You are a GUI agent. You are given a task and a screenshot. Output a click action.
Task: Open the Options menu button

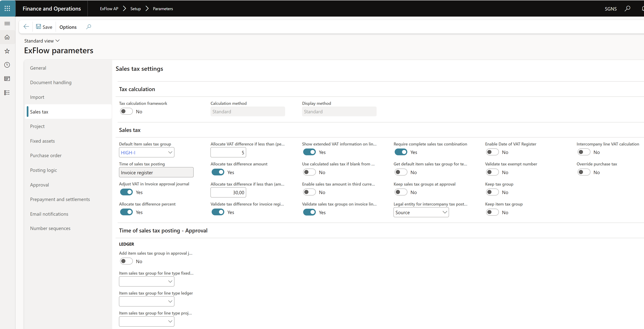(x=68, y=27)
